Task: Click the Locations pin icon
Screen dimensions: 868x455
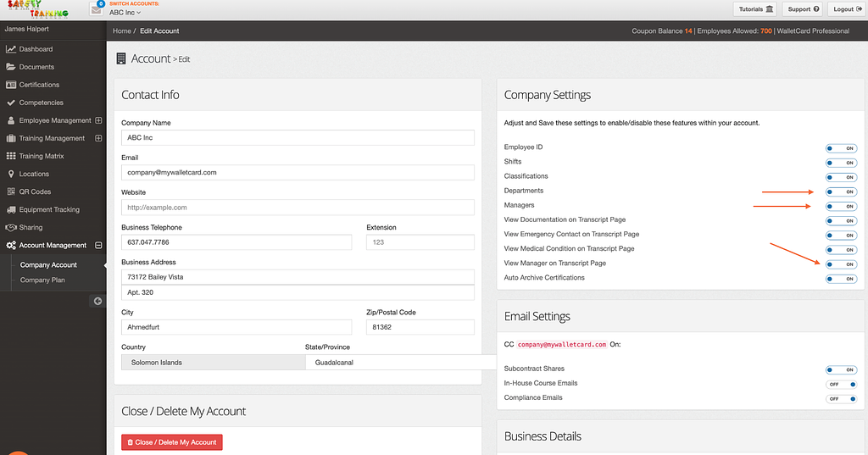Action: tap(11, 174)
